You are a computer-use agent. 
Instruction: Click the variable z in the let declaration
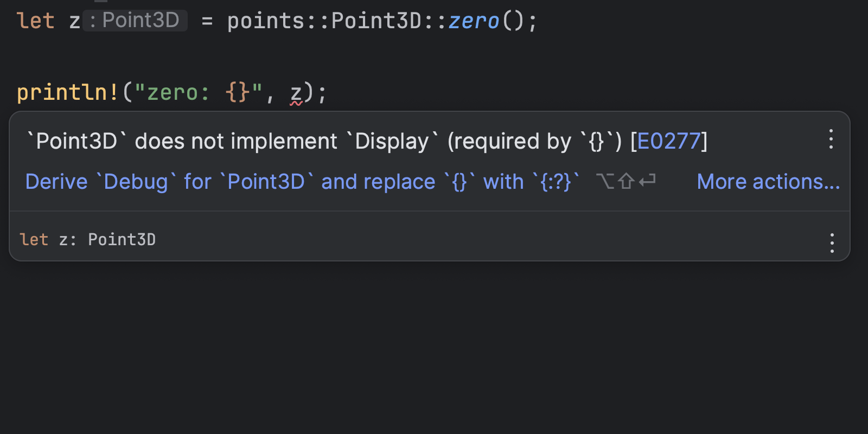click(x=74, y=22)
